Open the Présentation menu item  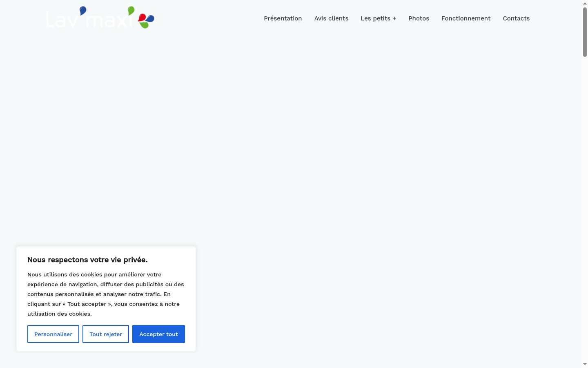click(x=283, y=18)
